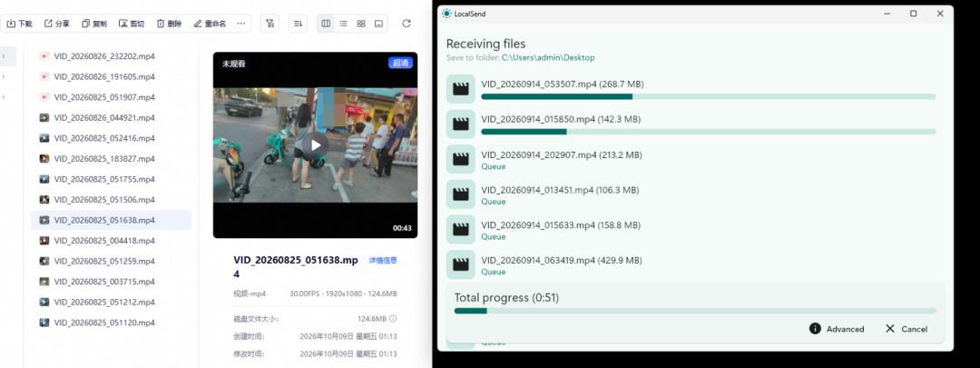Select file VID_20260826_044921.mp4

click(x=112, y=117)
